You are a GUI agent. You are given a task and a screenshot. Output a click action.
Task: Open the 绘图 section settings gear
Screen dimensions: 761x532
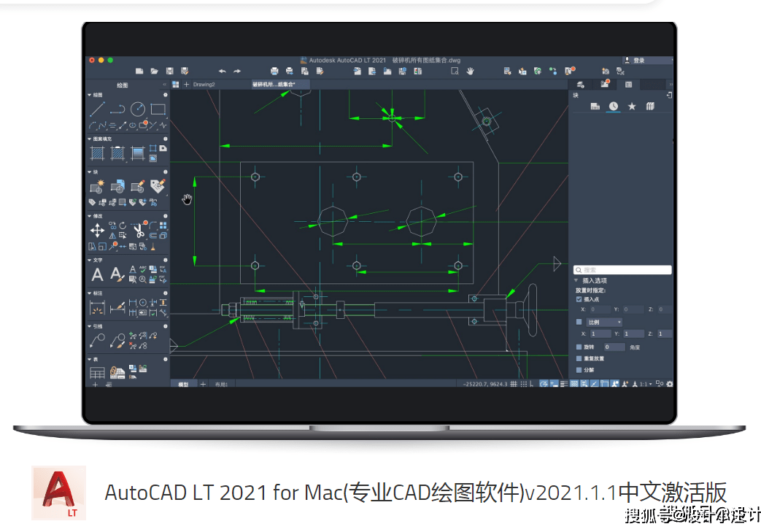(166, 95)
